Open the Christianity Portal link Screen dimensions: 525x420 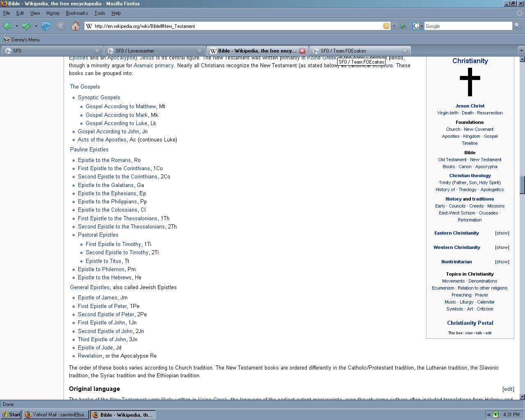point(470,323)
